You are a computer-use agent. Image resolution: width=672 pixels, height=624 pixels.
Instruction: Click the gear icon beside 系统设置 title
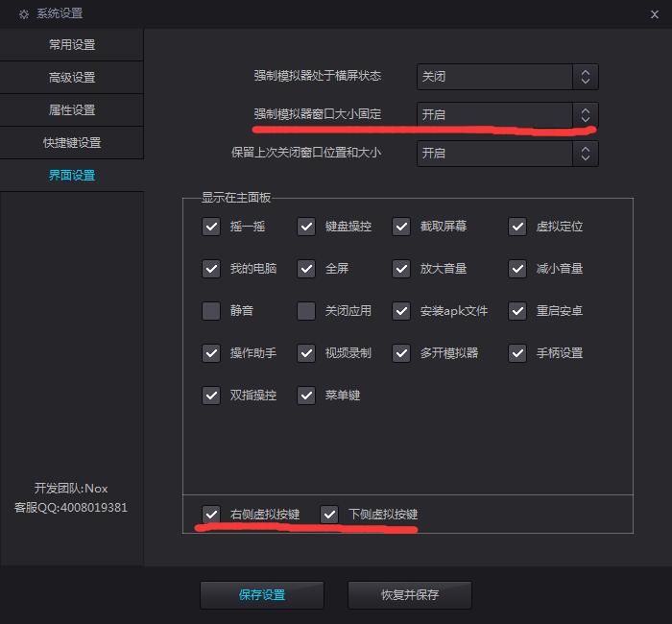point(24,14)
